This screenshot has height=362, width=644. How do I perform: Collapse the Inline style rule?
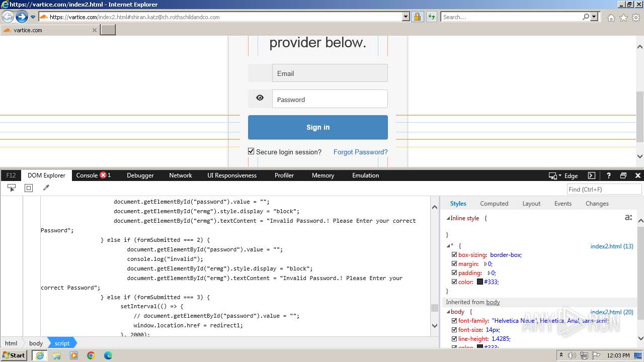(448, 219)
